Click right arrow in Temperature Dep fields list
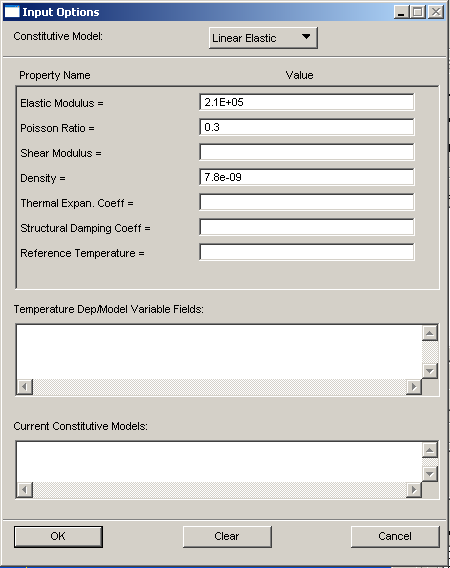This screenshot has height=568, width=450. coord(414,387)
